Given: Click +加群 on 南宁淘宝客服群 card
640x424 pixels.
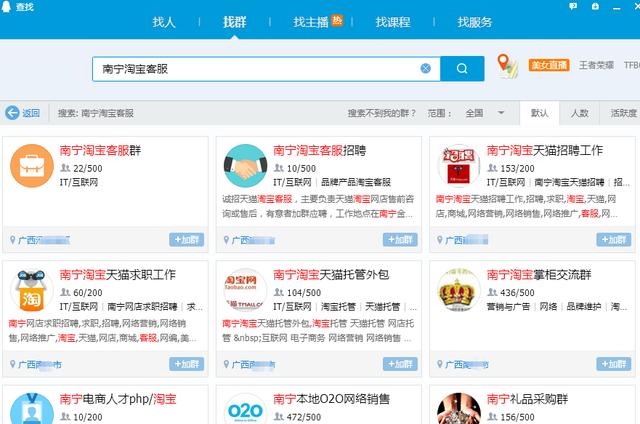Looking at the screenshot, I should (x=187, y=240).
